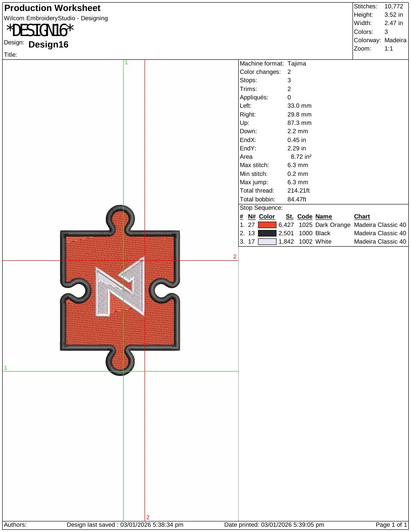411x532 pixels.
Task: Click the Chart column header
Action: (362, 216)
